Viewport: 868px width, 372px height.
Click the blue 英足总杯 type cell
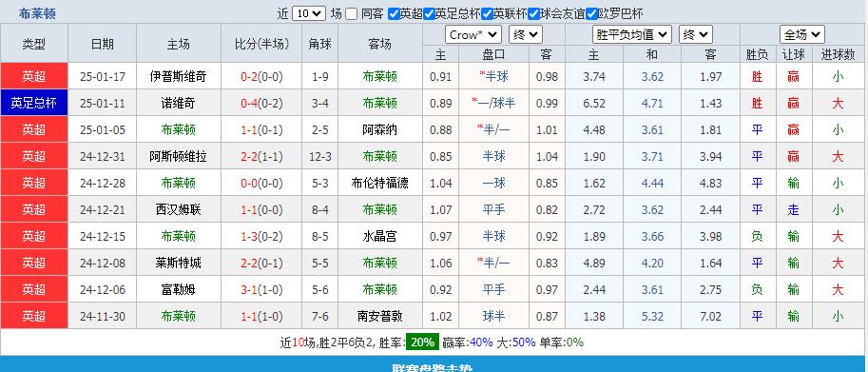(x=34, y=103)
